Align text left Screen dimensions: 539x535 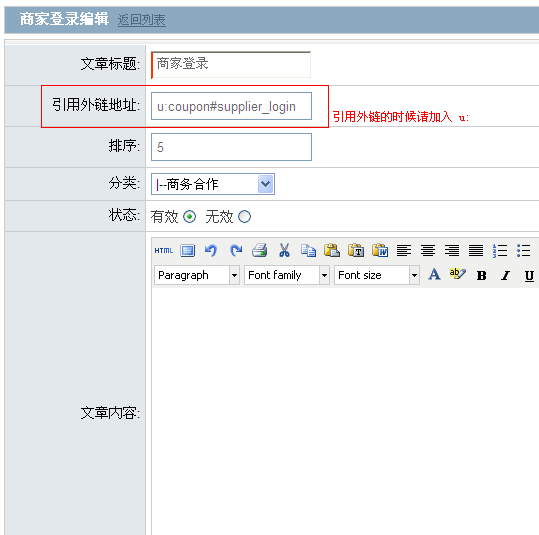coord(404,250)
